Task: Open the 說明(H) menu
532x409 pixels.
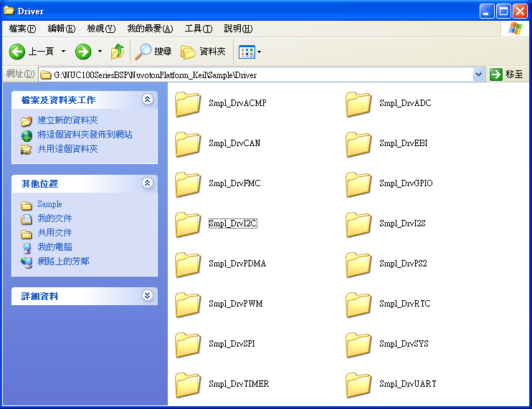Action: [x=238, y=29]
